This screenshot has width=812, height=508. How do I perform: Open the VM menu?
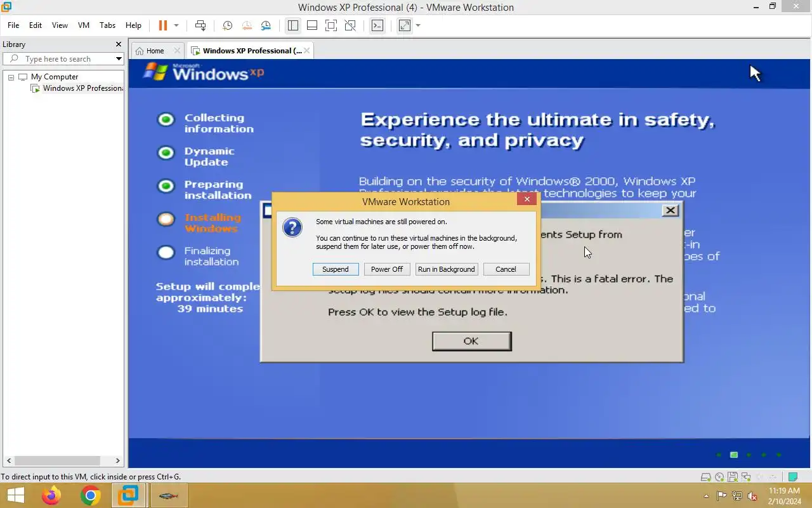[x=84, y=25]
